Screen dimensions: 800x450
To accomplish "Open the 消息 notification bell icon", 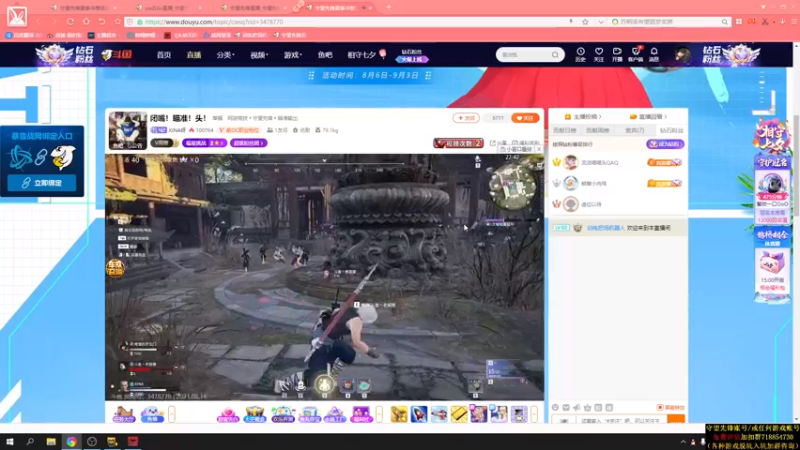I will coord(654,55).
